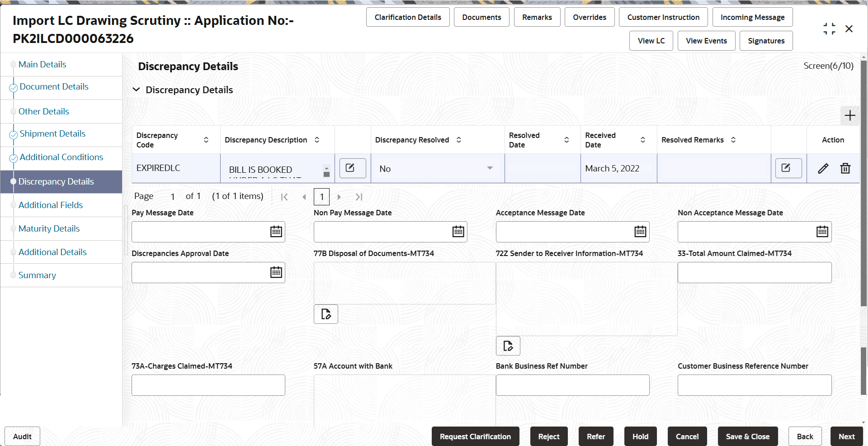
Task: Go to Other Details step
Action: [44, 111]
